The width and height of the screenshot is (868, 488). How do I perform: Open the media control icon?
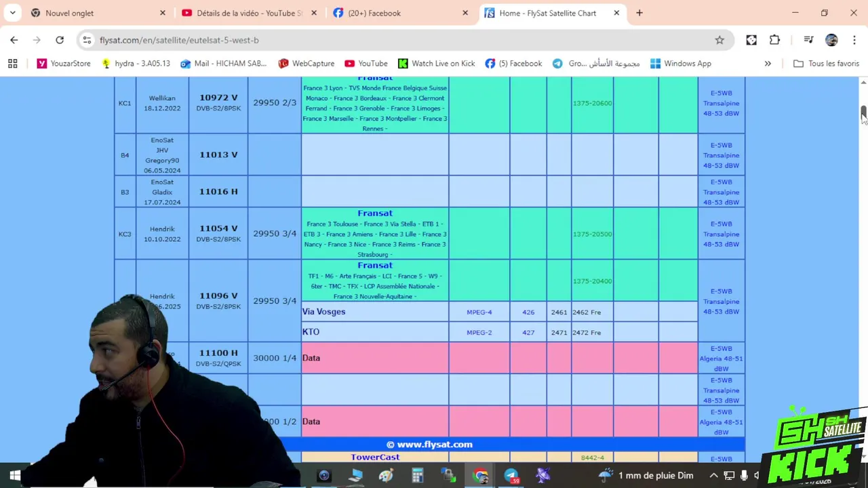[808, 40]
